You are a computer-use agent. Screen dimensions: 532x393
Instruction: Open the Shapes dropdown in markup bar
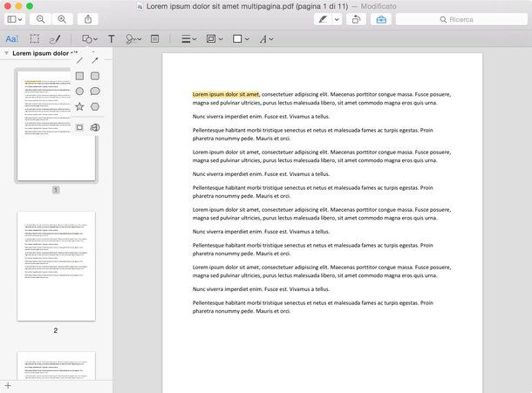tap(90, 39)
